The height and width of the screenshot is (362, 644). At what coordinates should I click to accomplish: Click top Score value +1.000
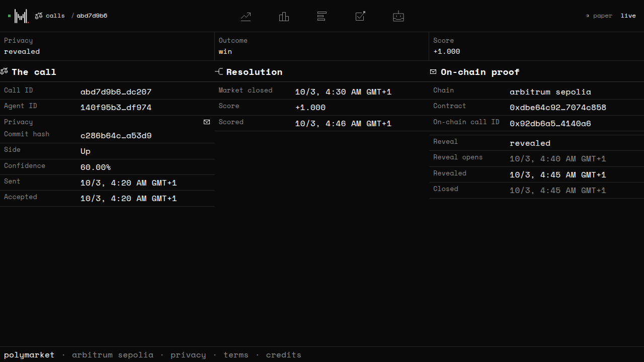(447, 51)
